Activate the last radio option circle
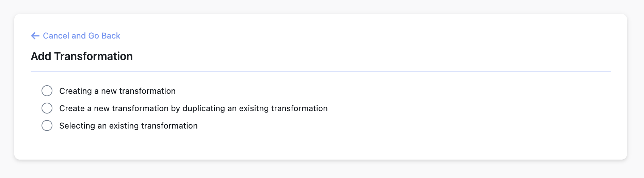This screenshot has height=178, width=644. (x=47, y=125)
